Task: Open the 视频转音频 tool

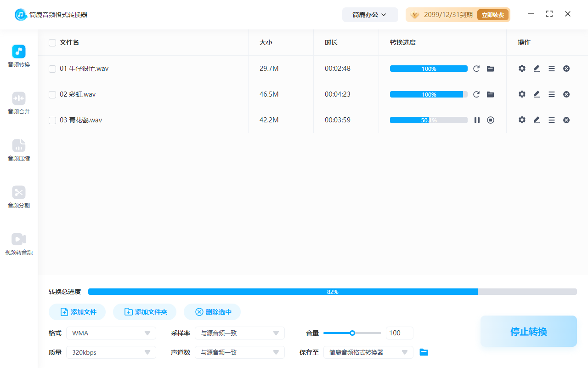Action: (18, 244)
